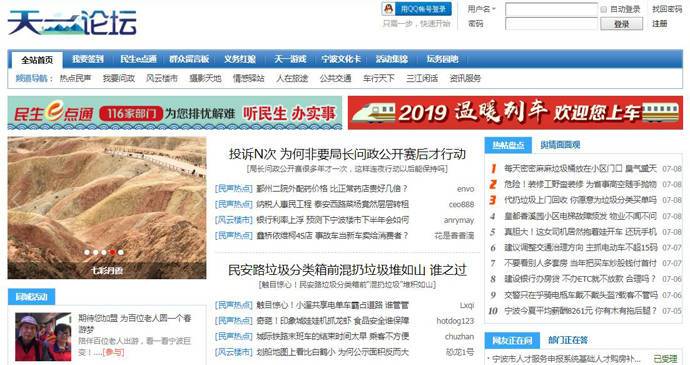
Task: Open post about 鄞州二院外配药价格
Action: click(332, 188)
